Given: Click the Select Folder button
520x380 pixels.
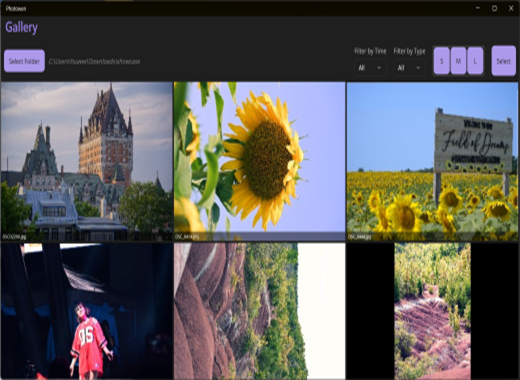Looking at the screenshot, I should [24, 61].
